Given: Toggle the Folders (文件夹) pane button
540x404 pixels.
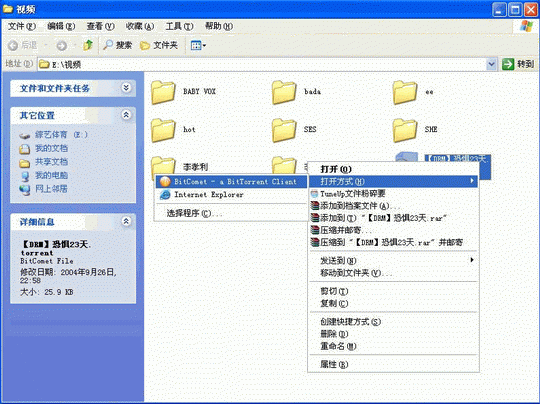Looking at the screenshot, I should [x=159, y=45].
